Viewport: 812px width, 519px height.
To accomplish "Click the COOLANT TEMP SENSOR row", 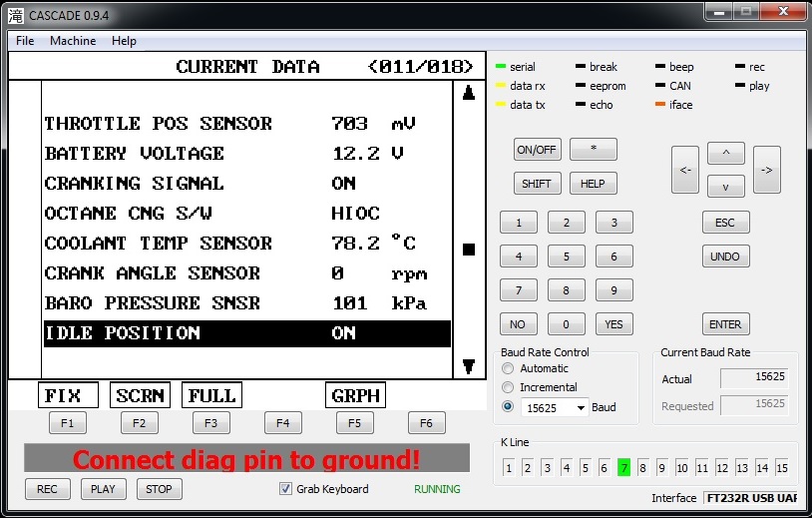I will pos(247,243).
